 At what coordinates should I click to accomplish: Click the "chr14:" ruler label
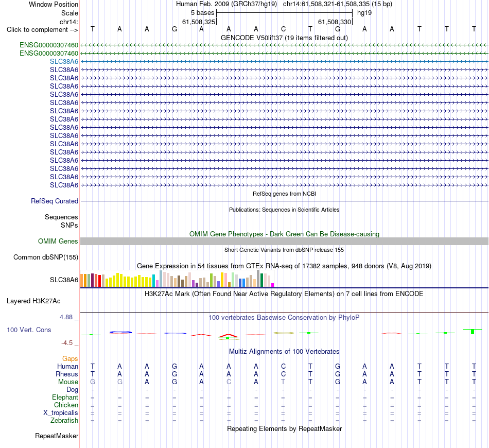click(68, 22)
